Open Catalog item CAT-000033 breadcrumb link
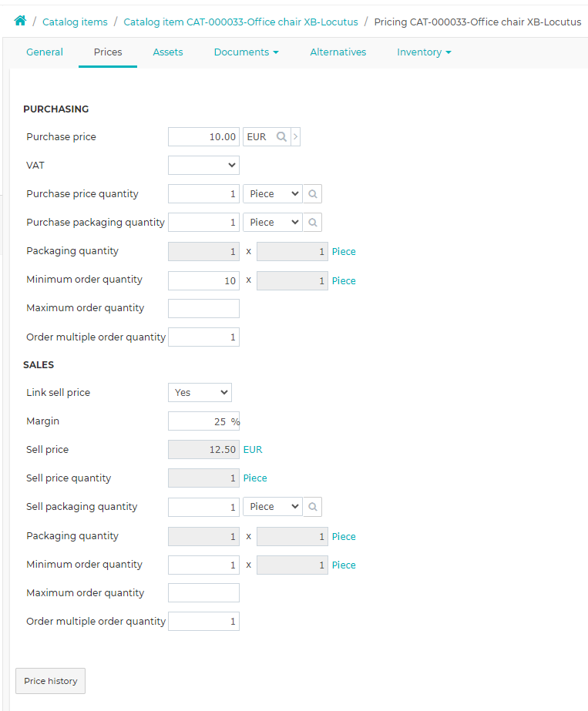The image size is (588, 711). click(240, 22)
